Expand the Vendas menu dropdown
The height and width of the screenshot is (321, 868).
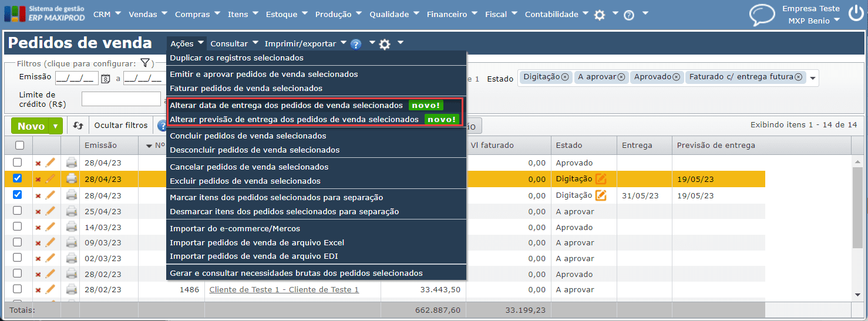pos(148,14)
